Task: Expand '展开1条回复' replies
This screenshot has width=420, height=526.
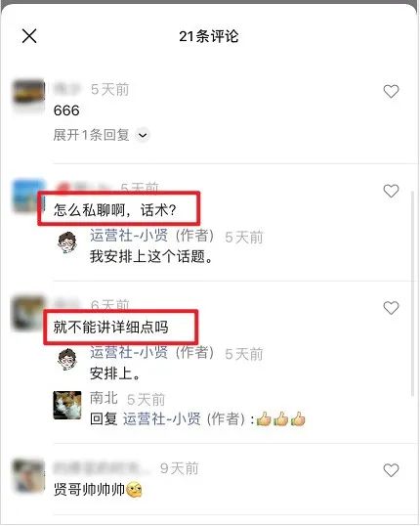Action: pos(91,135)
